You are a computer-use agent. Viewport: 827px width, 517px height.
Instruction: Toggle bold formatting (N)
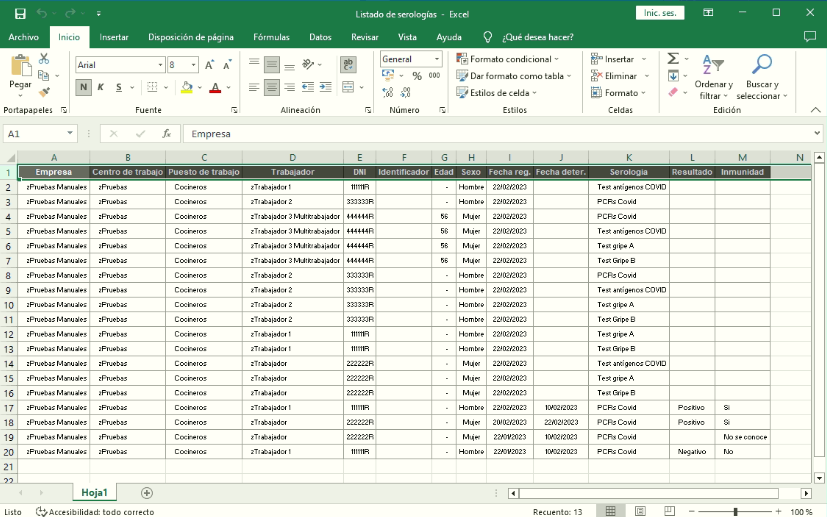point(83,88)
